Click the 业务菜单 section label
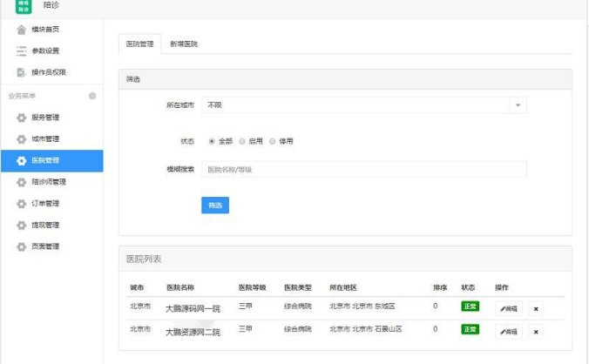 tap(22, 96)
